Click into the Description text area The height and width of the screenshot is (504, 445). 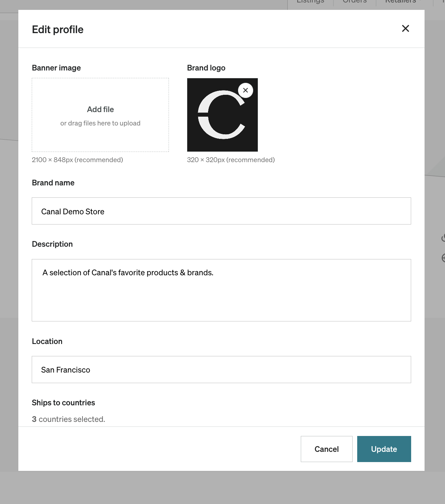click(221, 290)
